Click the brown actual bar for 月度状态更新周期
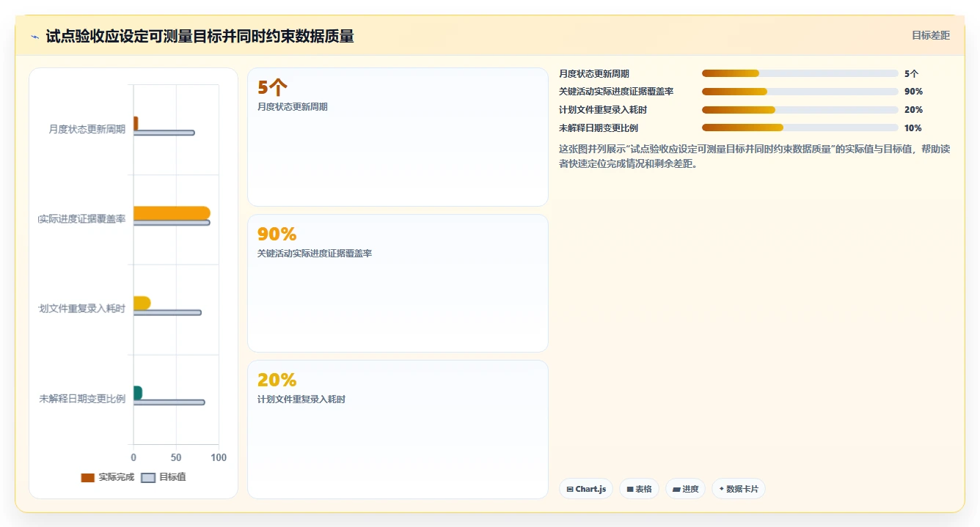Viewport: 980px width, 527px height. point(136,123)
